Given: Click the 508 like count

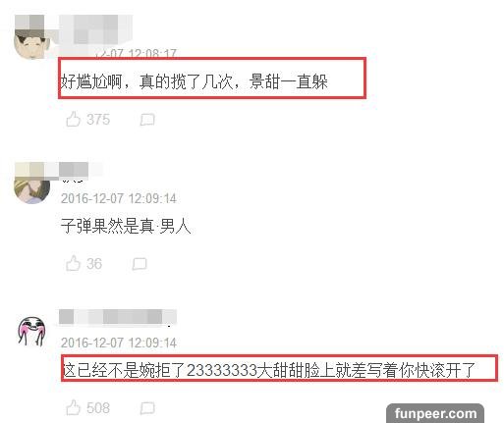Looking at the screenshot, I should (98, 408).
